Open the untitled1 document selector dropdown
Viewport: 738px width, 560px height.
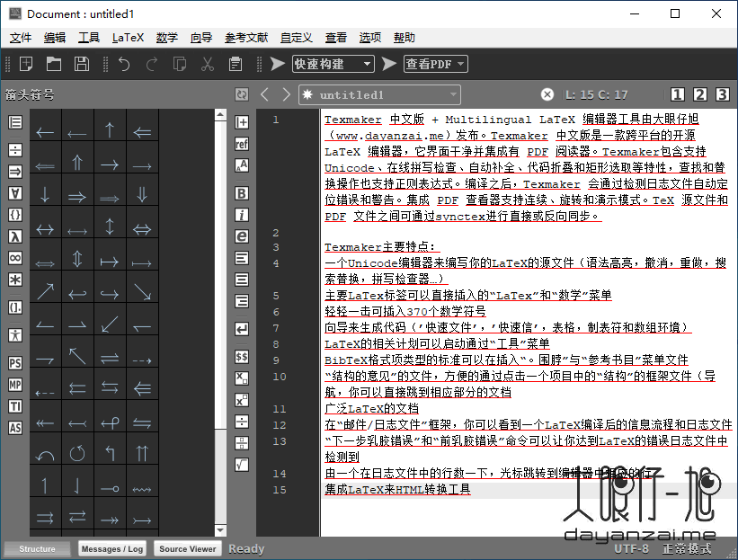point(379,94)
